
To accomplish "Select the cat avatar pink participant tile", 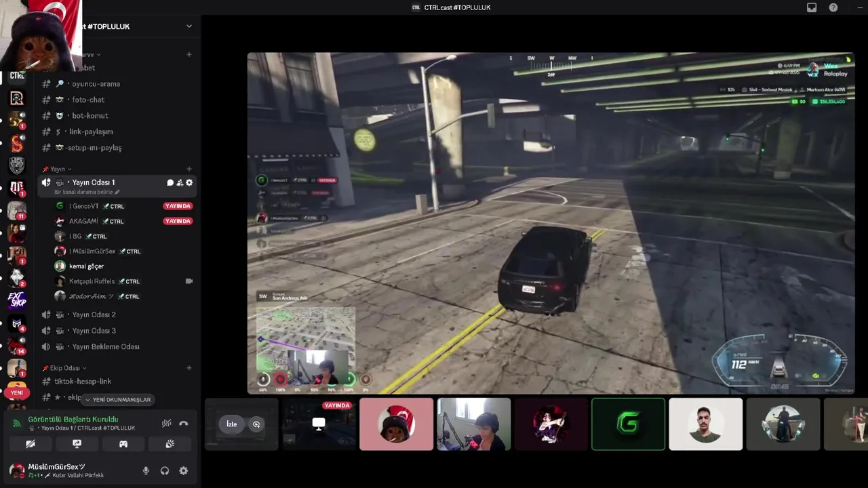I will coord(396,424).
